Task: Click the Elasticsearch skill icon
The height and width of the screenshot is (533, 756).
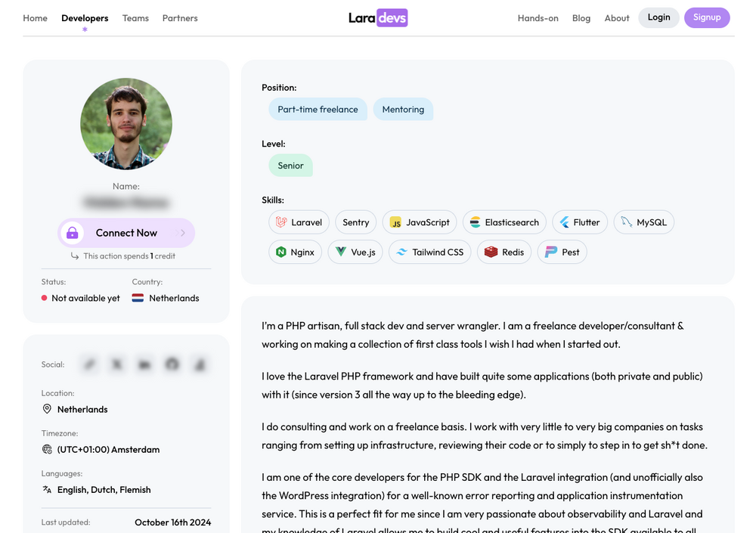Action: [475, 222]
